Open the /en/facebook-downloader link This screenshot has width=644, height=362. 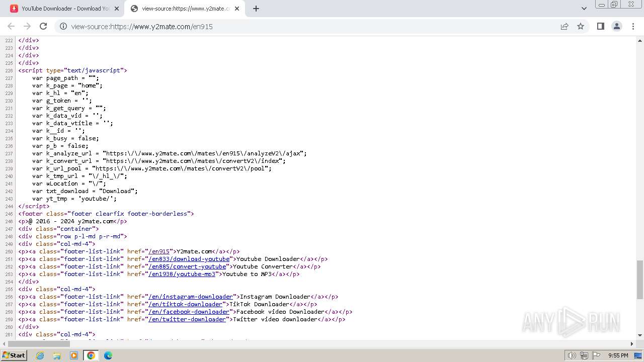pyautogui.click(x=189, y=312)
